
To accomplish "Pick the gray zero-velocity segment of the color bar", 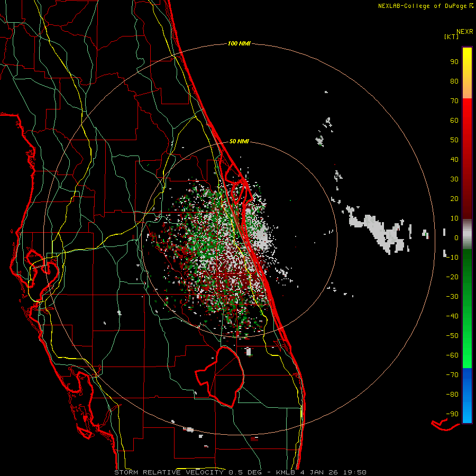I will point(467,234).
